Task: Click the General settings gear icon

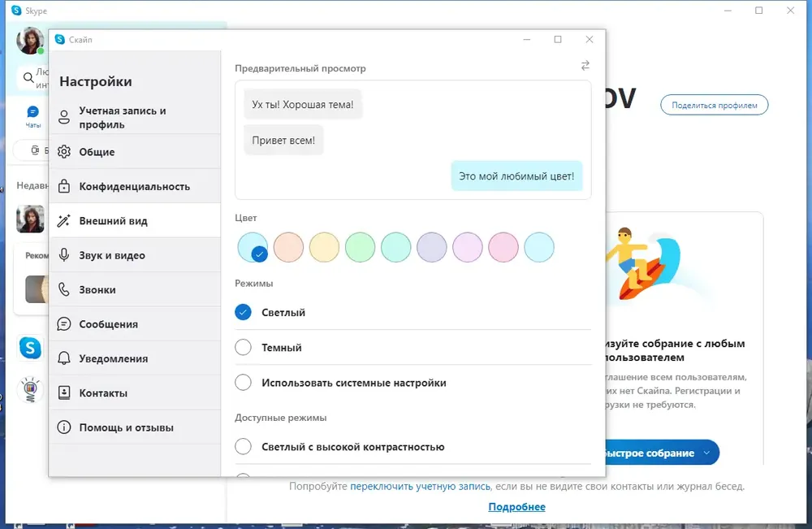Action: pyautogui.click(x=63, y=152)
